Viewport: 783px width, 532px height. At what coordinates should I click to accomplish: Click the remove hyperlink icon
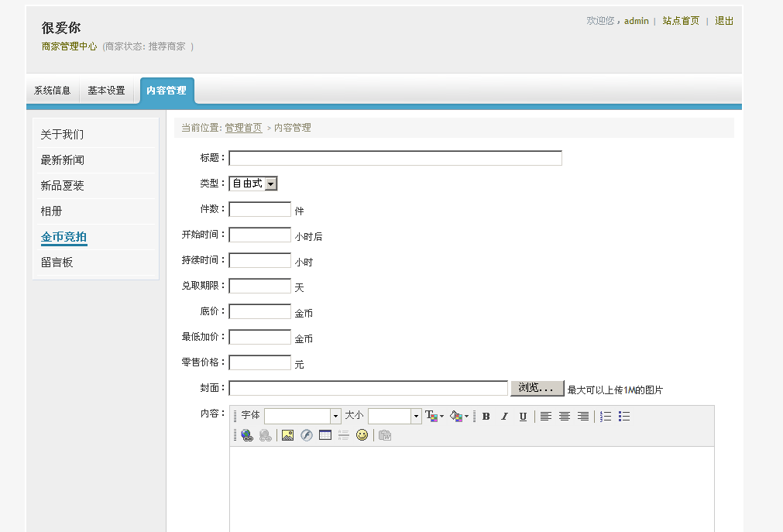click(265, 435)
